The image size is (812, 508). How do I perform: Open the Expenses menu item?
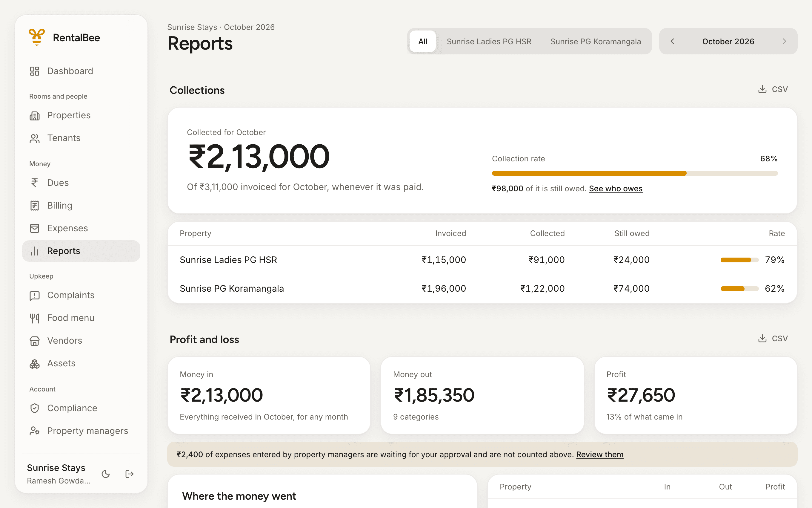click(81, 228)
